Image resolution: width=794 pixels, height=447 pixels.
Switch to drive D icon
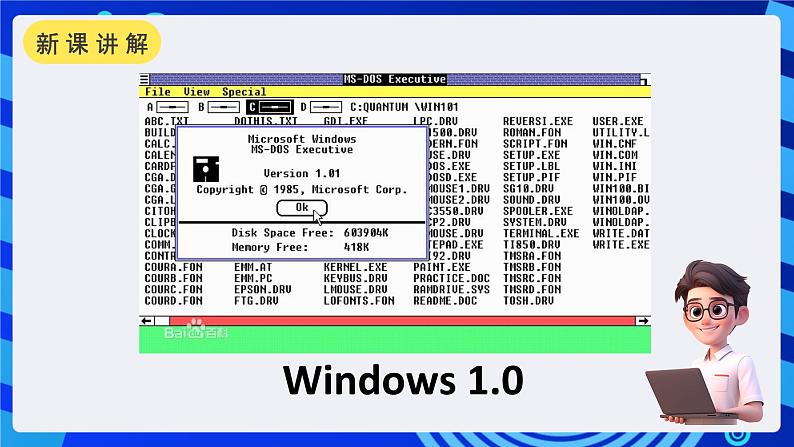(x=324, y=107)
